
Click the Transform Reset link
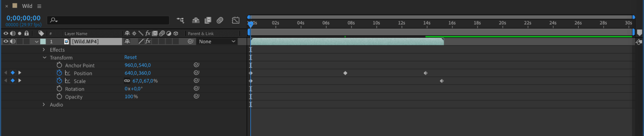[x=130, y=57]
